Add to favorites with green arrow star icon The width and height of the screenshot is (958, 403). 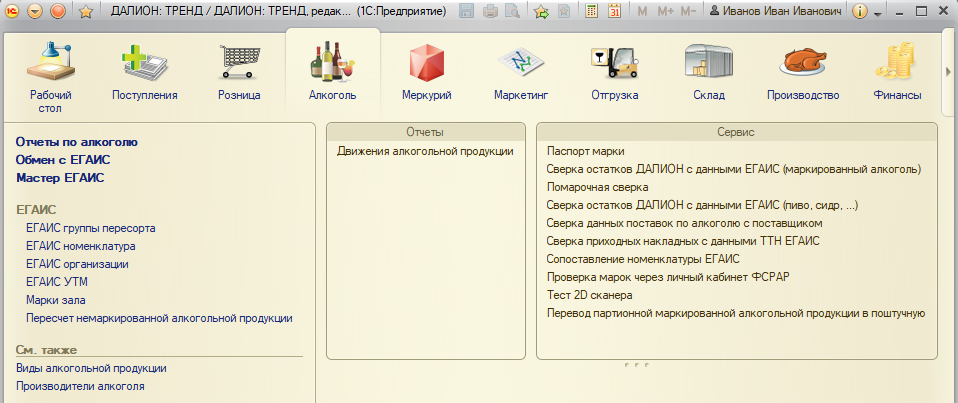(541, 11)
